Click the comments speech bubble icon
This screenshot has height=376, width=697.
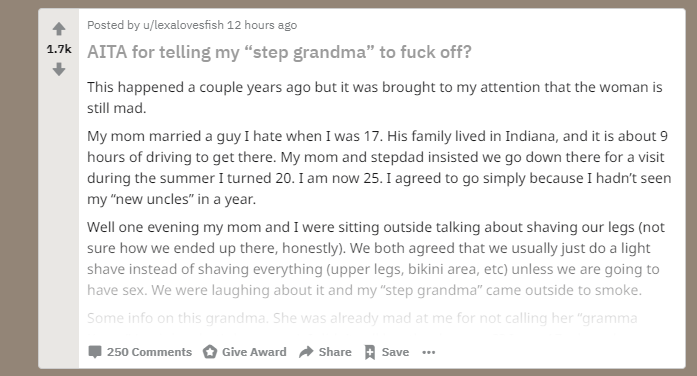pyautogui.click(x=95, y=352)
